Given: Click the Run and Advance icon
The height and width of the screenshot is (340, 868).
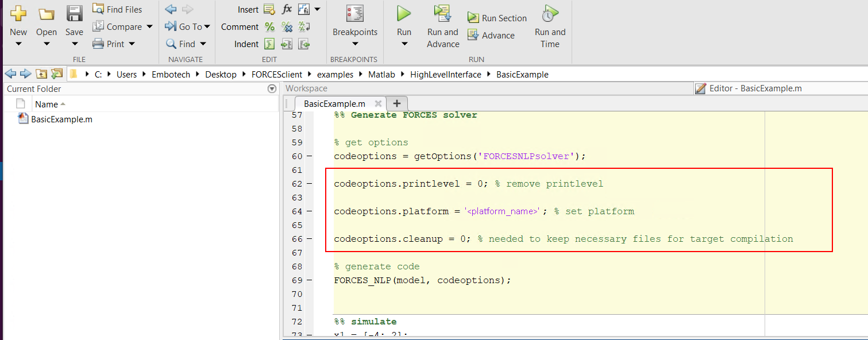Looking at the screenshot, I should click(x=442, y=14).
